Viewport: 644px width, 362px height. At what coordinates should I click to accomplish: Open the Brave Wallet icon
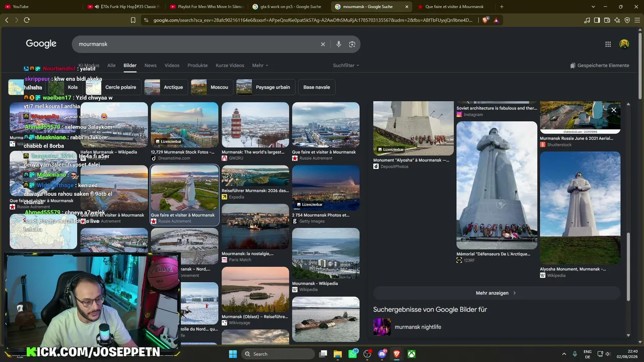[607, 20]
